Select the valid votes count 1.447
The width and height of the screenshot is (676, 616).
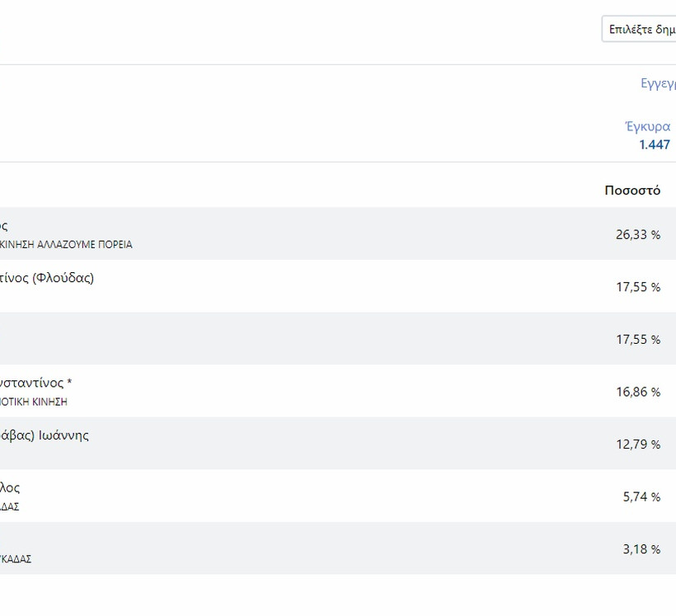point(655,144)
